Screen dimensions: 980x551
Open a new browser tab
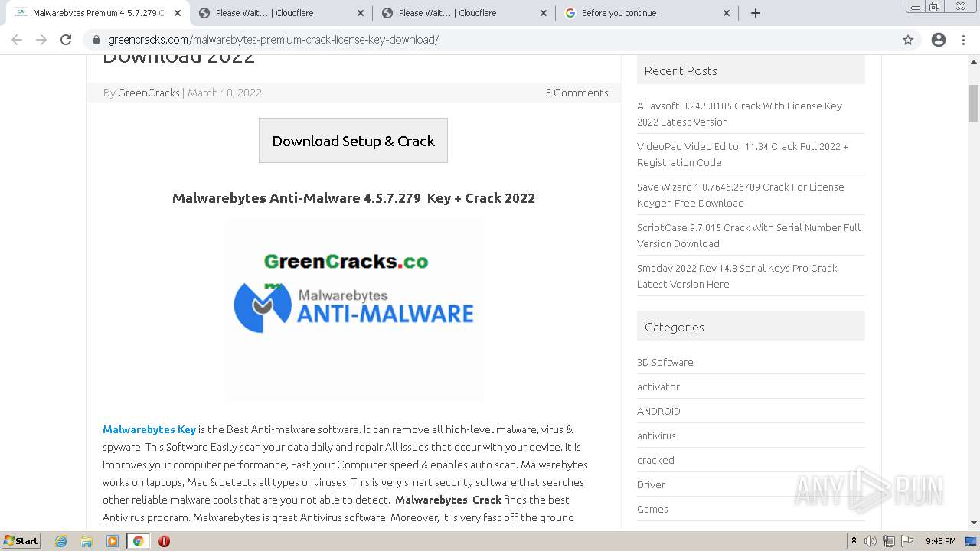[756, 13]
